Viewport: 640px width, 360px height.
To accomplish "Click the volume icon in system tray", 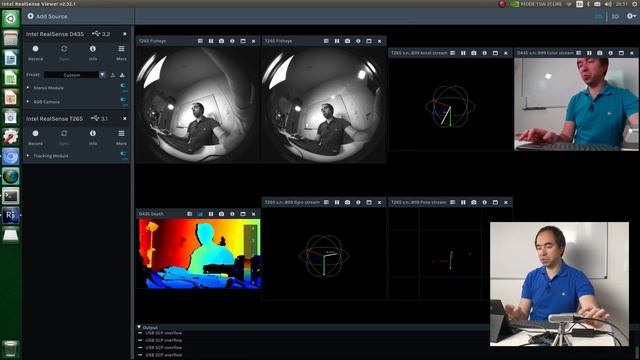I will click(608, 4).
